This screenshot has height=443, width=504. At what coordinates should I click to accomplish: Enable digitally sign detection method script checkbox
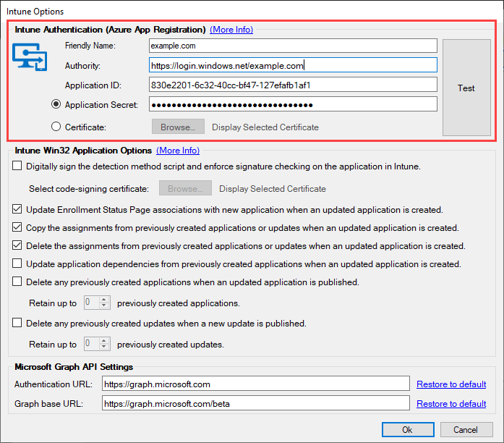(x=17, y=166)
